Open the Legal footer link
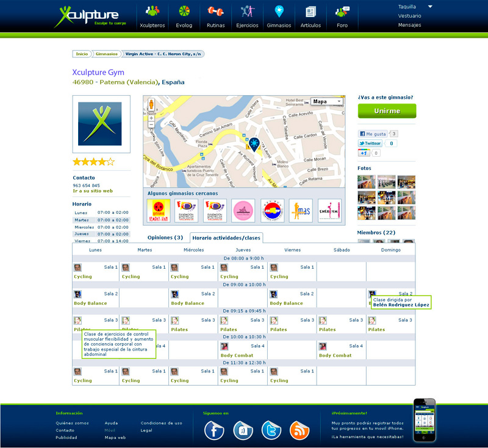Image resolution: width=488 pixels, height=448 pixels. [146, 430]
